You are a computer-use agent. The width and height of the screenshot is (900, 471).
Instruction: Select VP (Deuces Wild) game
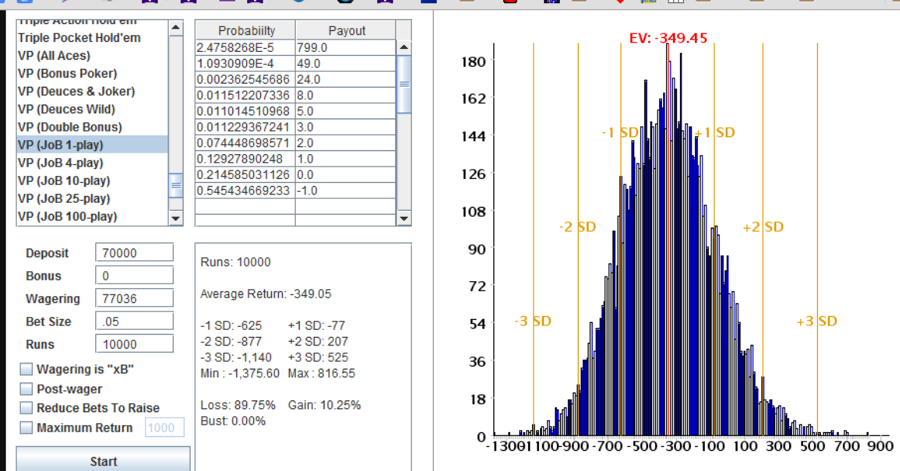click(92, 109)
